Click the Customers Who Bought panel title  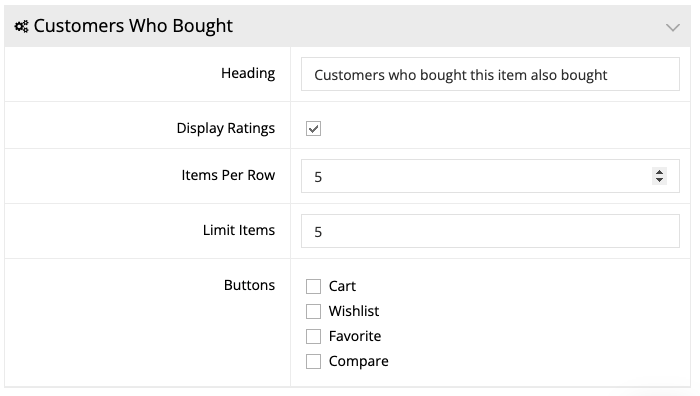(x=133, y=26)
